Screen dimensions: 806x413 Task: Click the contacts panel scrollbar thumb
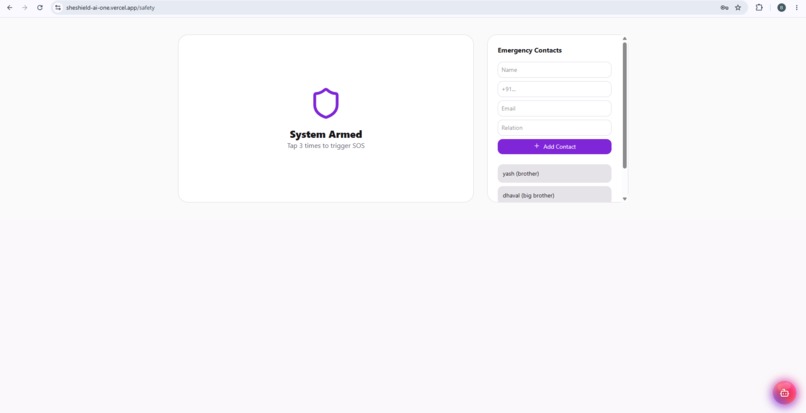pos(625,105)
